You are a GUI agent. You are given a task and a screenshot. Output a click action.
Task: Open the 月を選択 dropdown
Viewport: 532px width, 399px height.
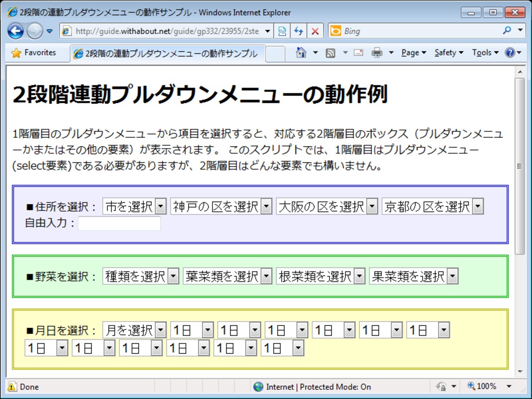pos(134,330)
